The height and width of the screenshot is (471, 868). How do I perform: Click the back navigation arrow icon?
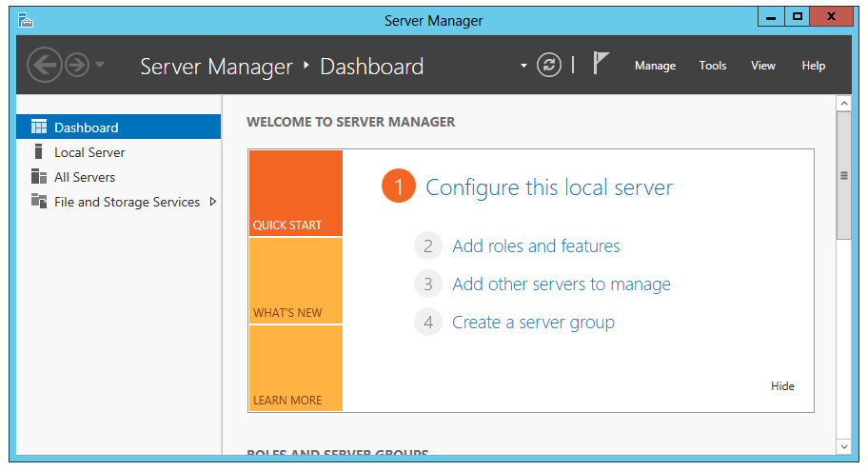click(x=44, y=65)
